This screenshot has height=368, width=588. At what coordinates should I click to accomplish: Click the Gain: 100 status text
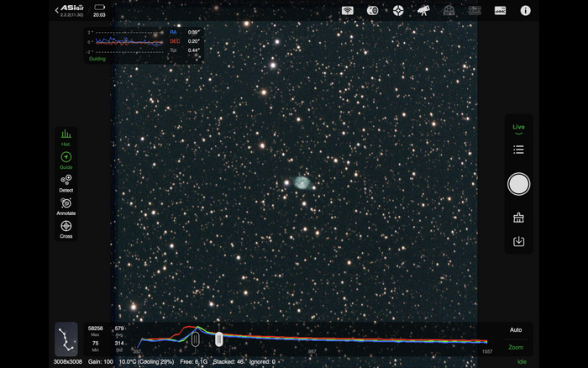[101, 362]
